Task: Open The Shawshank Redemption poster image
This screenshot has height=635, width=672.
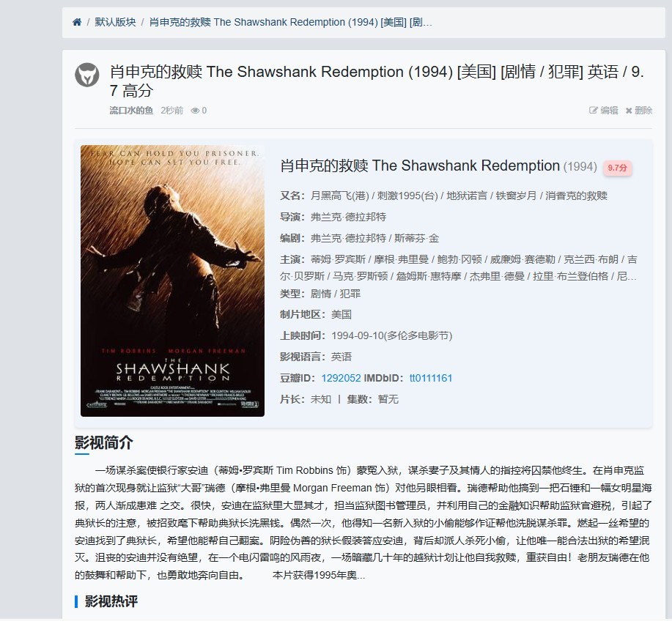Action: click(x=172, y=281)
